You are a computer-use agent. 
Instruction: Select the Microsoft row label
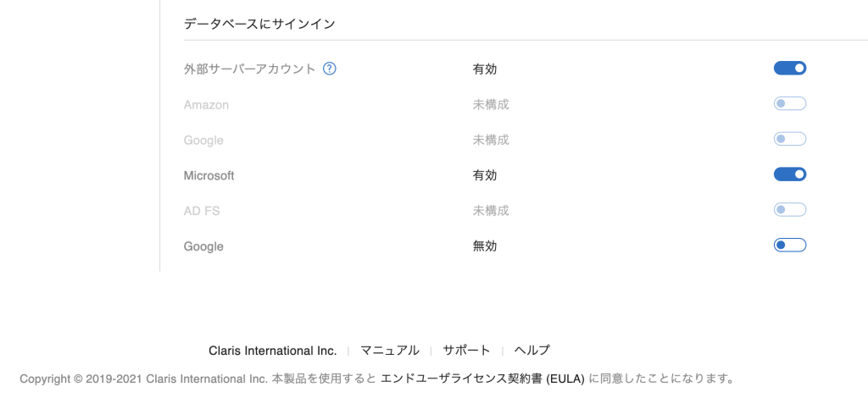(x=209, y=176)
